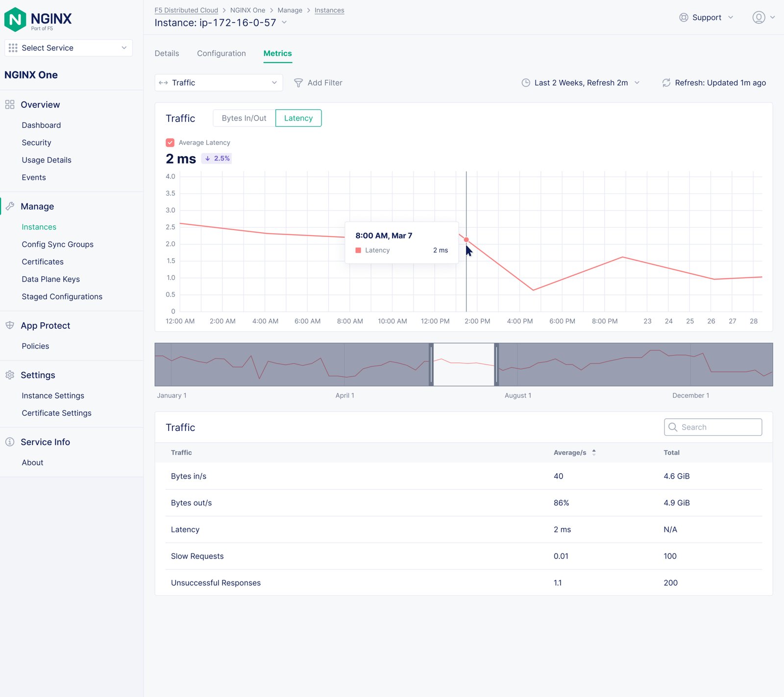Switch to the Configuration tab
The width and height of the screenshot is (784, 697).
(x=221, y=53)
